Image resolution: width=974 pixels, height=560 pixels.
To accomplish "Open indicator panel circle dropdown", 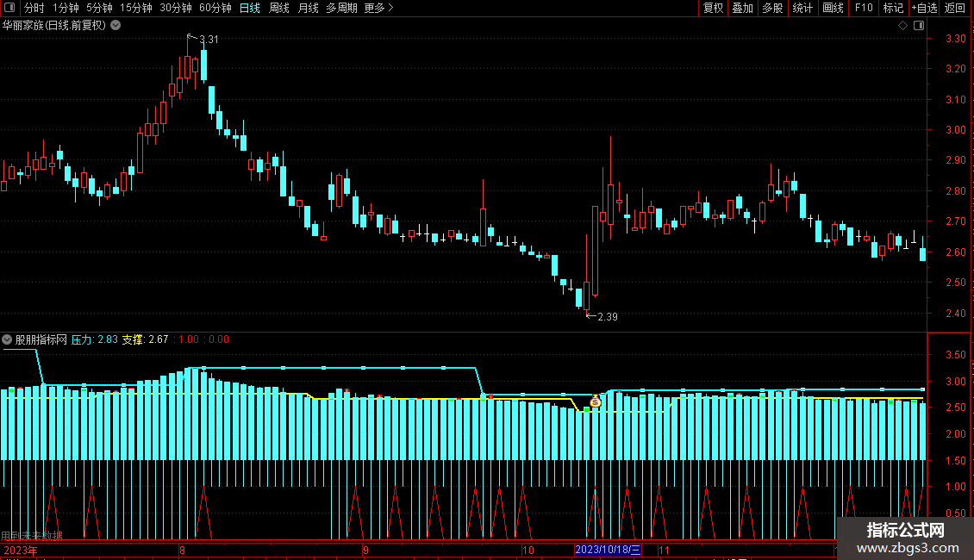I will (7, 339).
